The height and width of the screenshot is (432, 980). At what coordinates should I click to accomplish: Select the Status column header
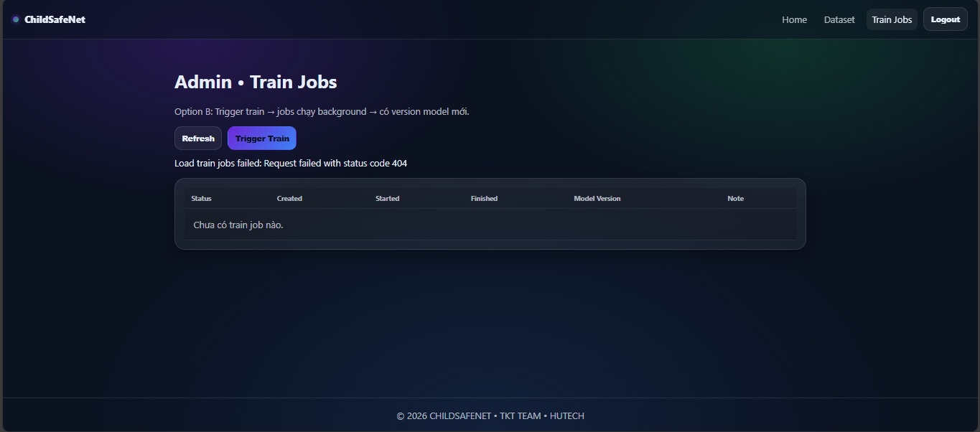200,198
